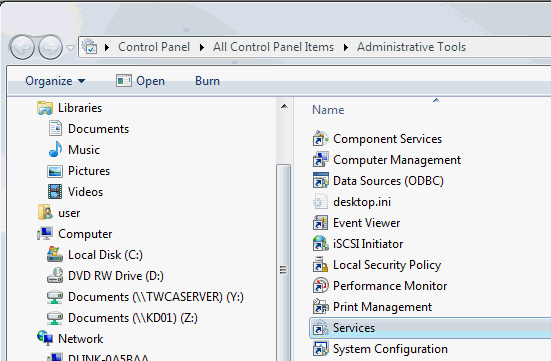Click the Forward navigation arrow button
The width and height of the screenshot is (551, 361).
(50, 47)
